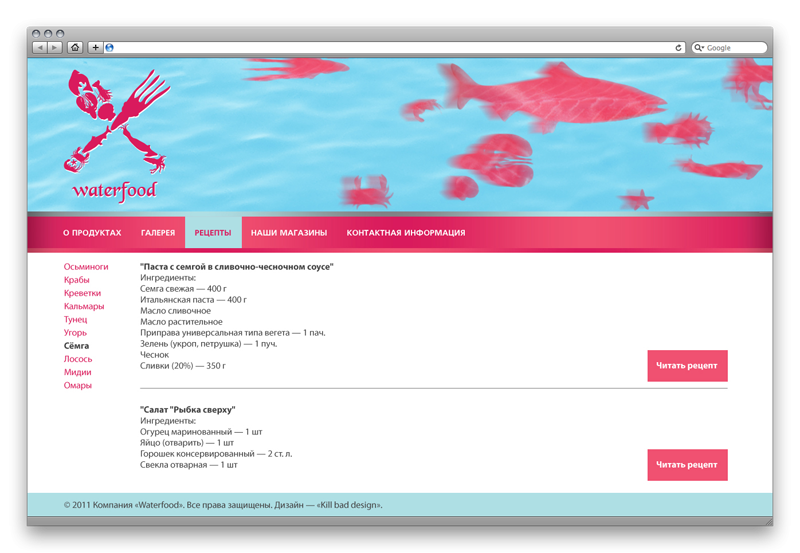800x553 pixels.
Task: Click the globe site icon in address bar
Action: [109, 47]
